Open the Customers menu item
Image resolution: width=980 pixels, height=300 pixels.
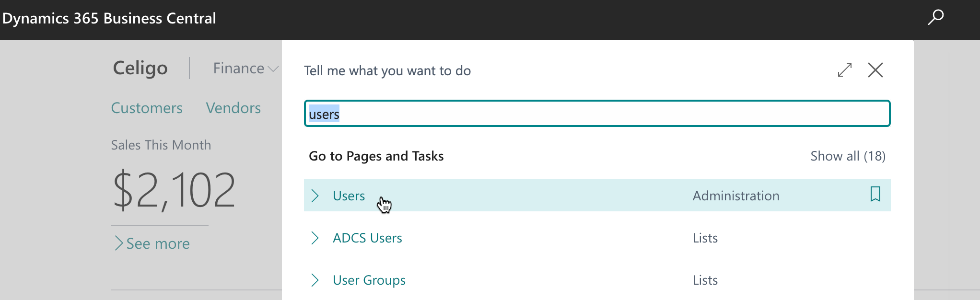pos(147,108)
